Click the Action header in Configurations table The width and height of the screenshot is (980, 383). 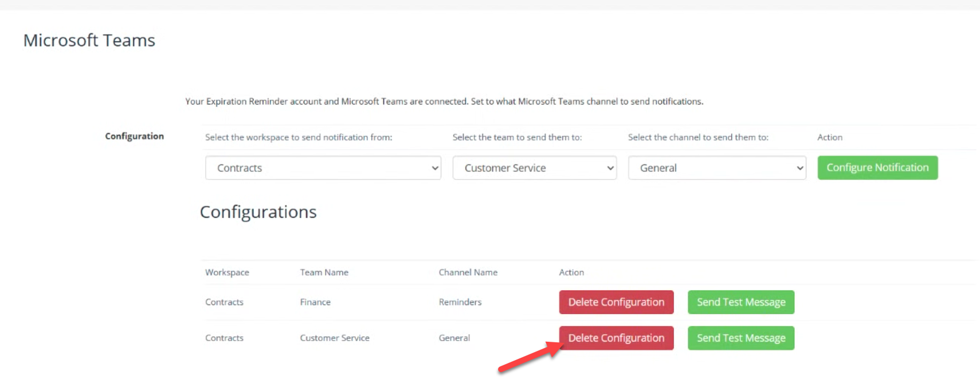pos(571,272)
